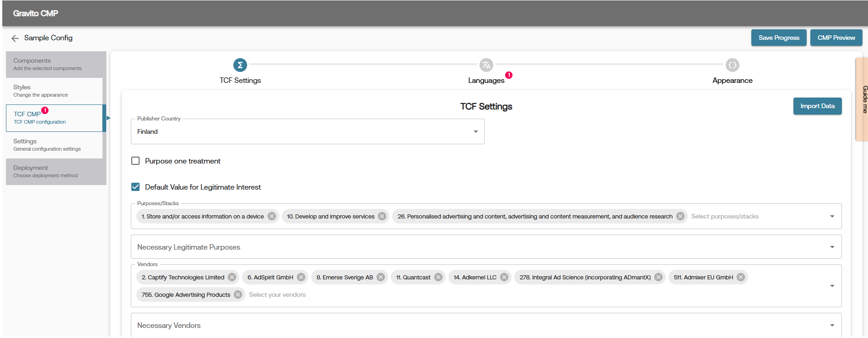Remove the Quantcast vendor chip

[438, 277]
